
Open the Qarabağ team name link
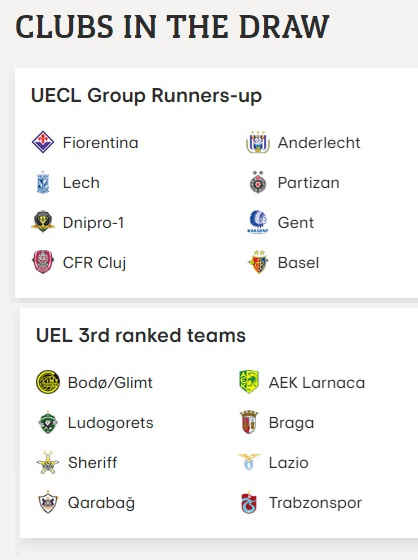[101, 503]
